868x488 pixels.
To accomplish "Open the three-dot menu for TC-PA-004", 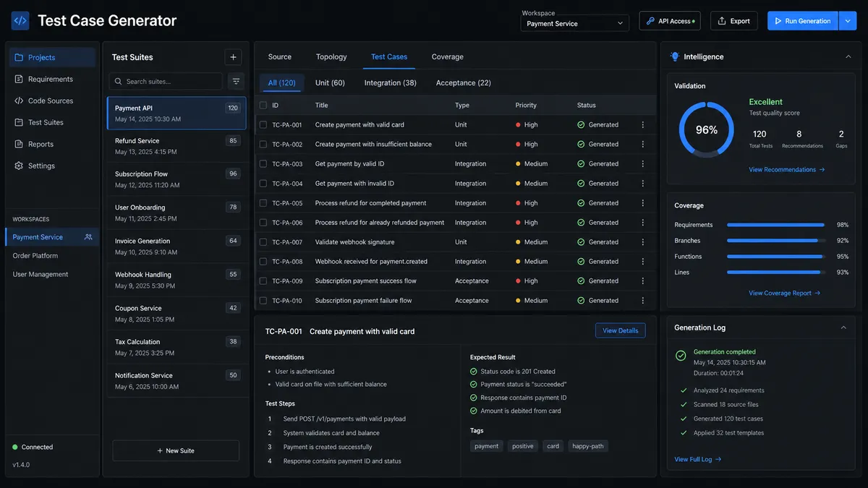I will coord(642,184).
